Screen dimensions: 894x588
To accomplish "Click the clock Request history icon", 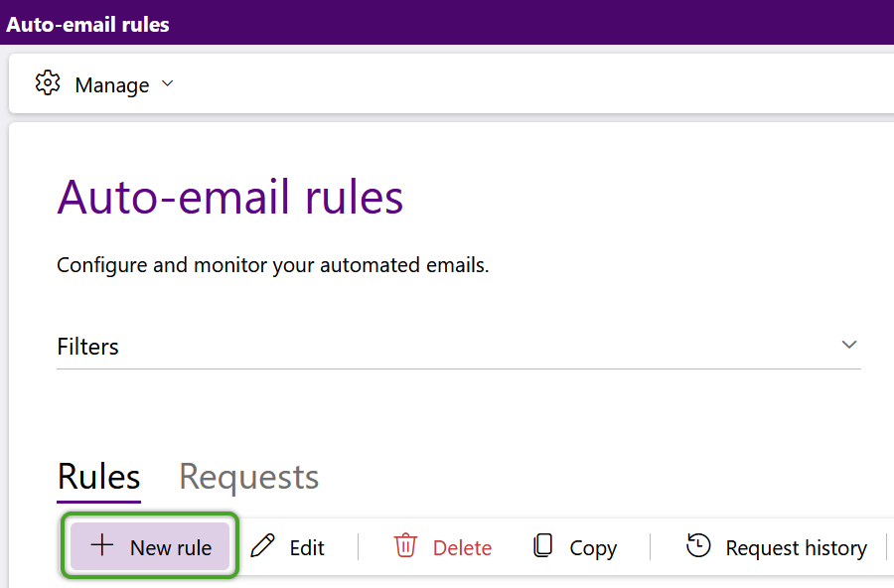I will tap(698, 545).
